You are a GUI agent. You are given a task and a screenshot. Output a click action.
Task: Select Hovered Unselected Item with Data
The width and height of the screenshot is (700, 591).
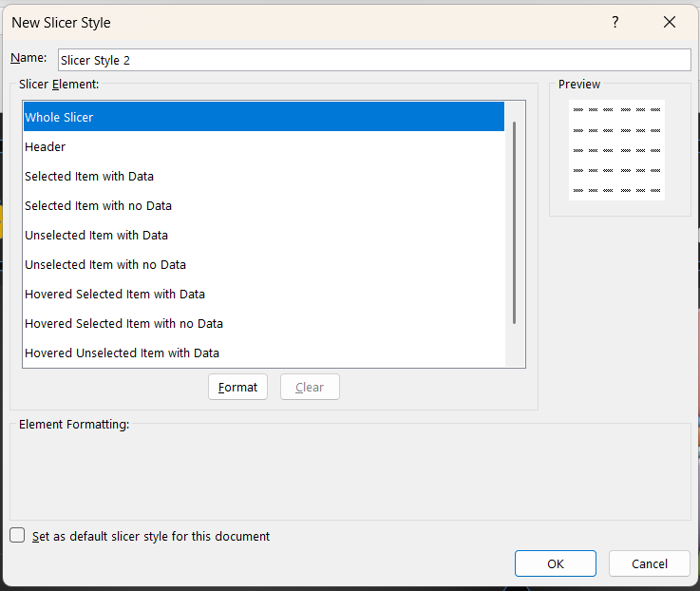(x=264, y=353)
